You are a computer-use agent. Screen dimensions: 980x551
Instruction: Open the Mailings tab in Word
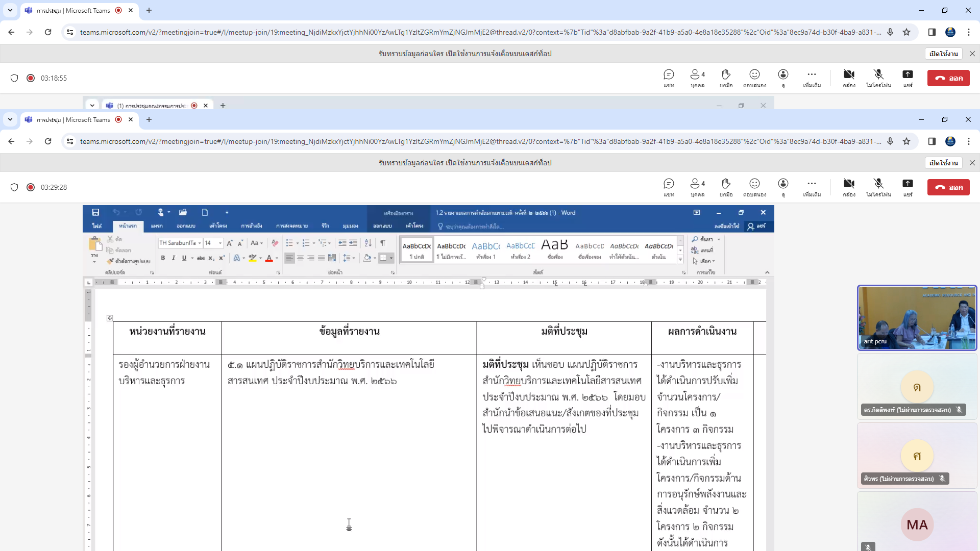pyautogui.click(x=292, y=226)
